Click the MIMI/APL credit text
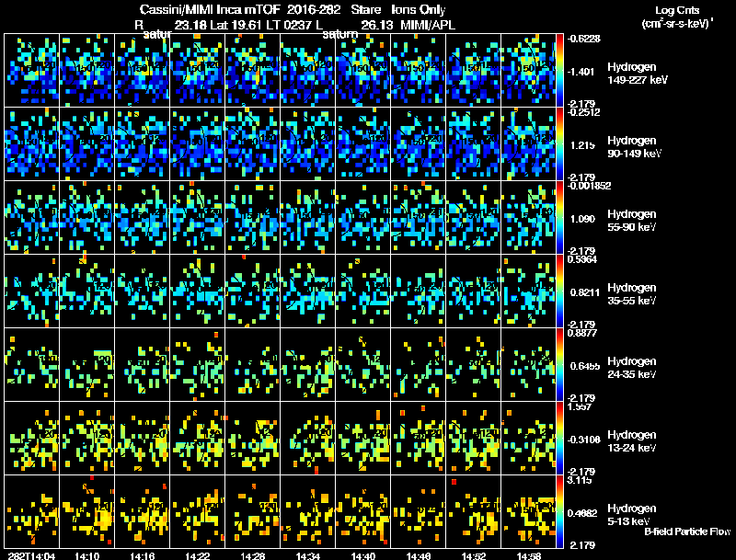The height and width of the screenshot is (560, 736). [x=428, y=25]
